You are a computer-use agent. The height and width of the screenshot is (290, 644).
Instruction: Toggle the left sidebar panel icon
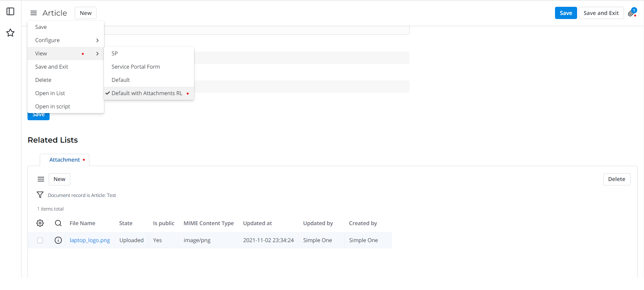click(11, 12)
